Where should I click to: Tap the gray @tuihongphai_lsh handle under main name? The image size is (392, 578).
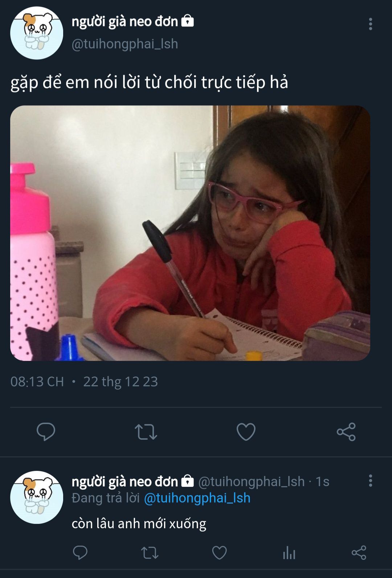coord(124,44)
